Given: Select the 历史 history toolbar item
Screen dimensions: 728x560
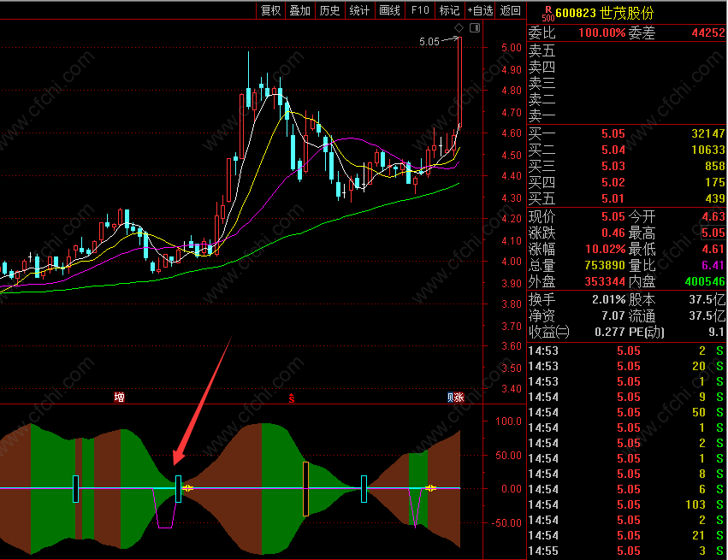Looking at the screenshot, I should coord(329,10).
